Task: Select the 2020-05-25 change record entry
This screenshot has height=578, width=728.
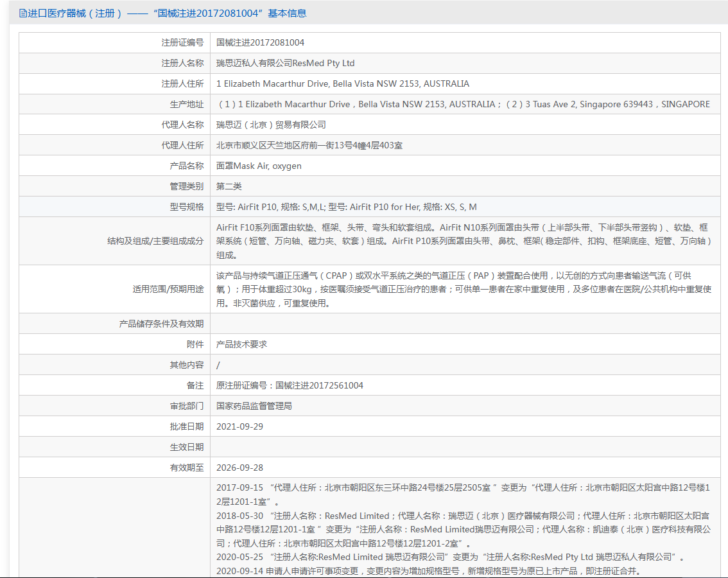Action: point(451,557)
